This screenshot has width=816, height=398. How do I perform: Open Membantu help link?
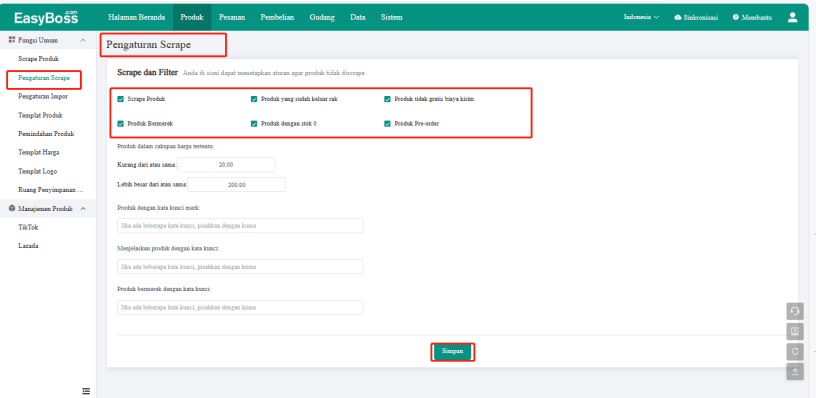pyautogui.click(x=752, y=17)
